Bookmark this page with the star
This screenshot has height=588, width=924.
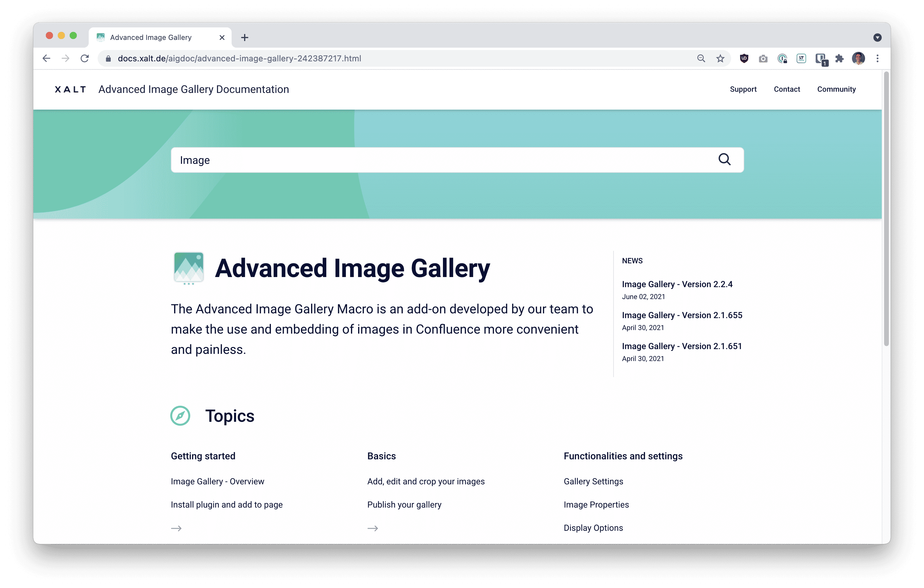[720, 58]
